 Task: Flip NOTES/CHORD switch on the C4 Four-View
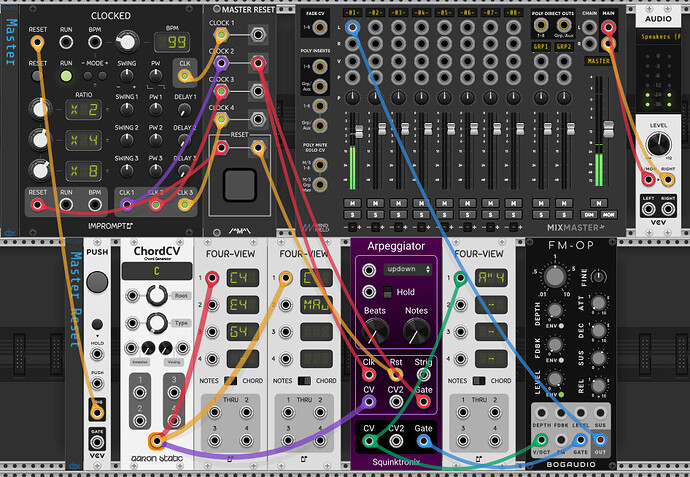pyautogui.click(x=230, y=381)
